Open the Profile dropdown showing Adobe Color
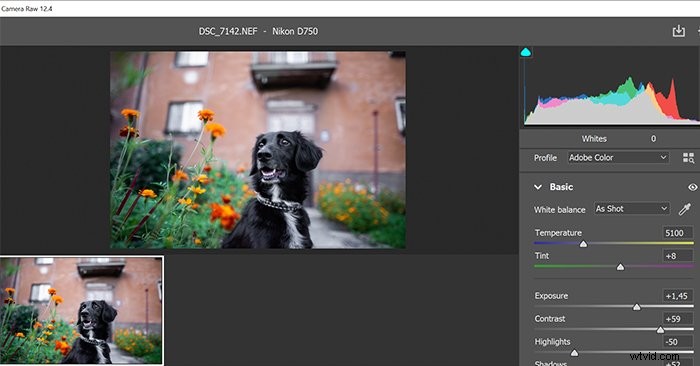This screenshot has width=700, height=366. tap(618, 158)
